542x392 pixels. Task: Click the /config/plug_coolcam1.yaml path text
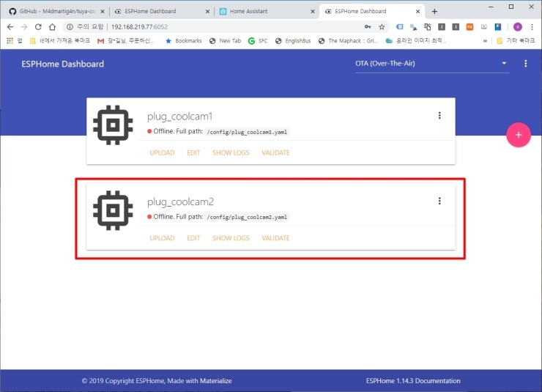(x=247, y=132)
